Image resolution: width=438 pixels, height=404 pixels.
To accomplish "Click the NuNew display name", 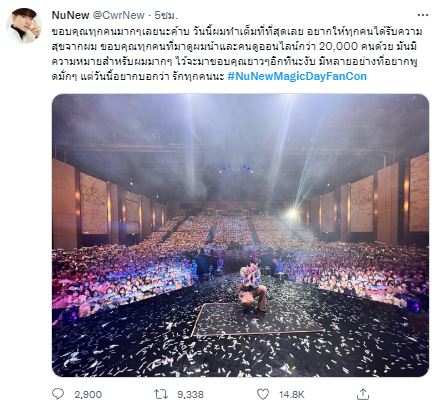I will coord(70,15).
